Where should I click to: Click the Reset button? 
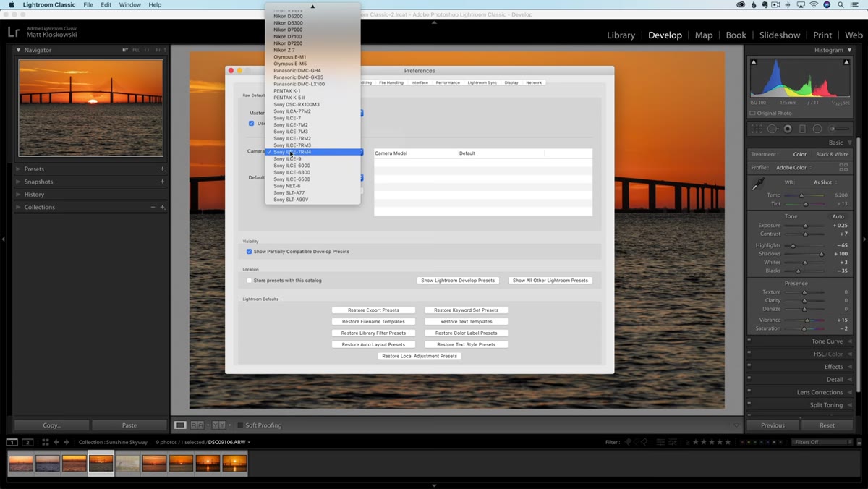[827, 425]
